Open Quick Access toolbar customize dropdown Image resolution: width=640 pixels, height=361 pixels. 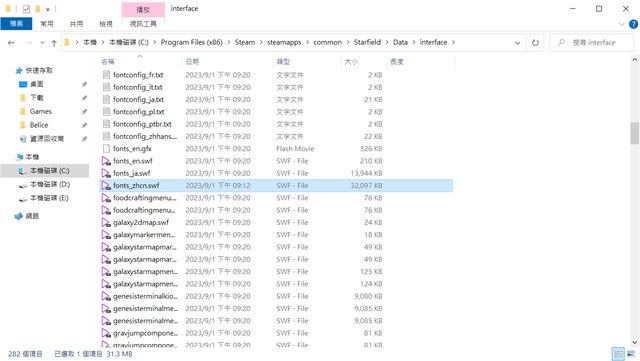48,9
